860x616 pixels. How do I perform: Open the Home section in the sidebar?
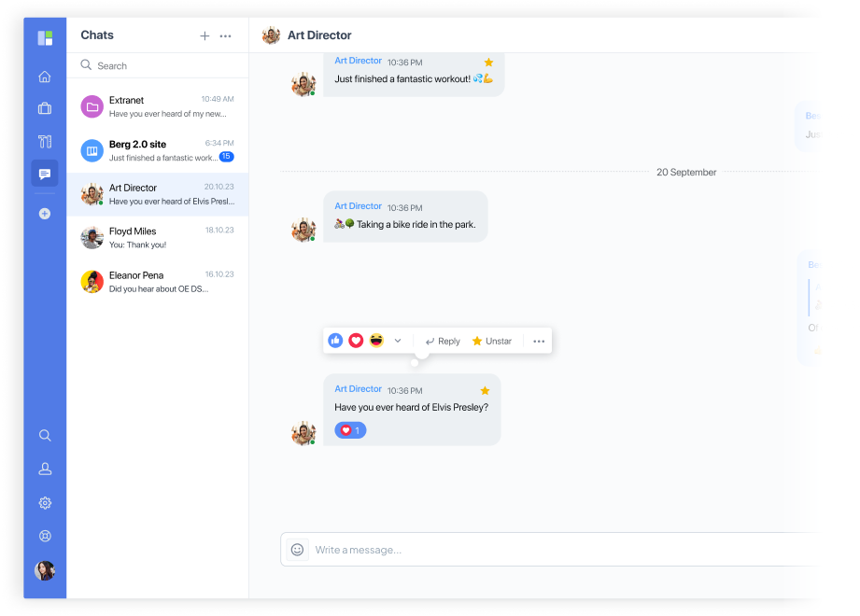pos(44,75)
